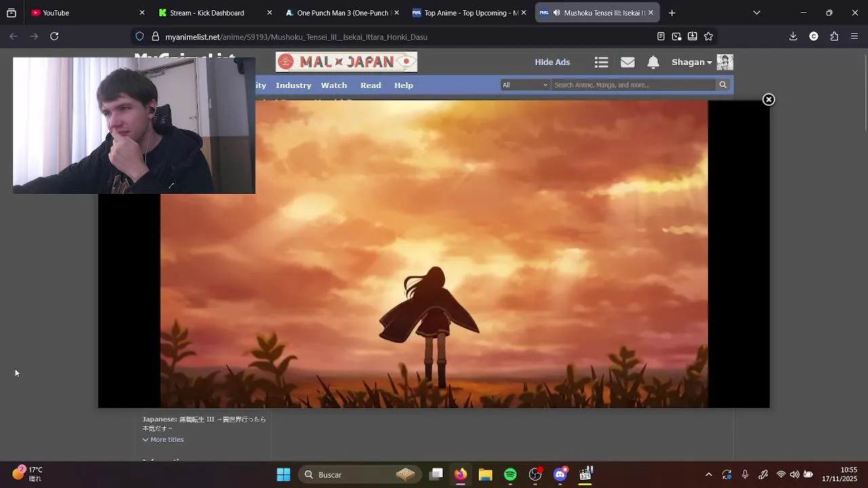Close the Mushoku Tensei III tab
This screenshot has width=868, height=488.
pyautogui.click(x=650, y=13)
